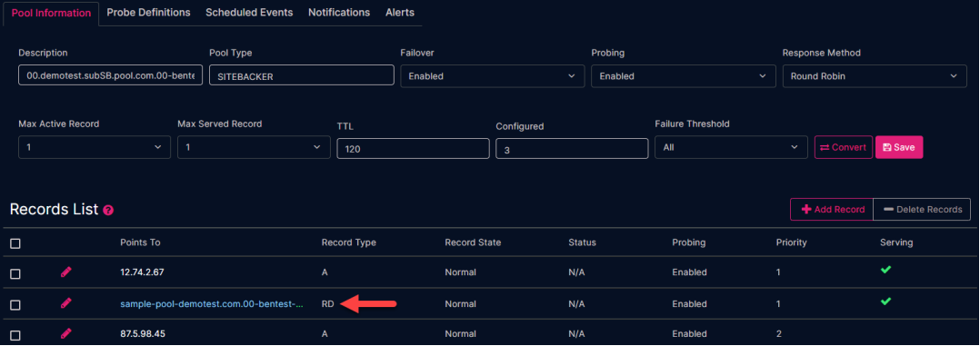The image size is (980, 346).
Task: Open the Alerts tab
Action: tap(400, 13)
